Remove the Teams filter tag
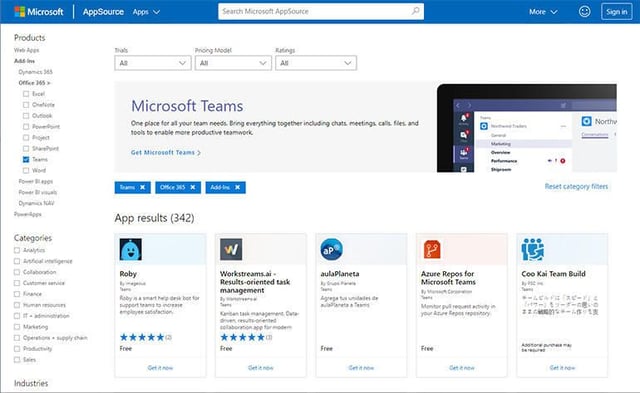Viewport: 640px width, 393px height. 142,187
